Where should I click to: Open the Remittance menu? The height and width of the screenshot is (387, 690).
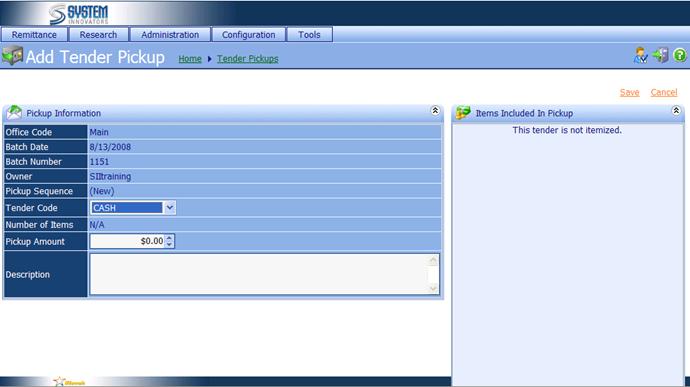[x=34, y=35]
